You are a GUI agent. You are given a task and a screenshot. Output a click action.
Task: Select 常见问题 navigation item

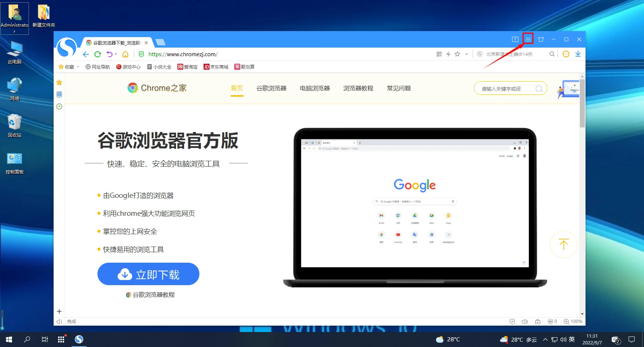399,88
